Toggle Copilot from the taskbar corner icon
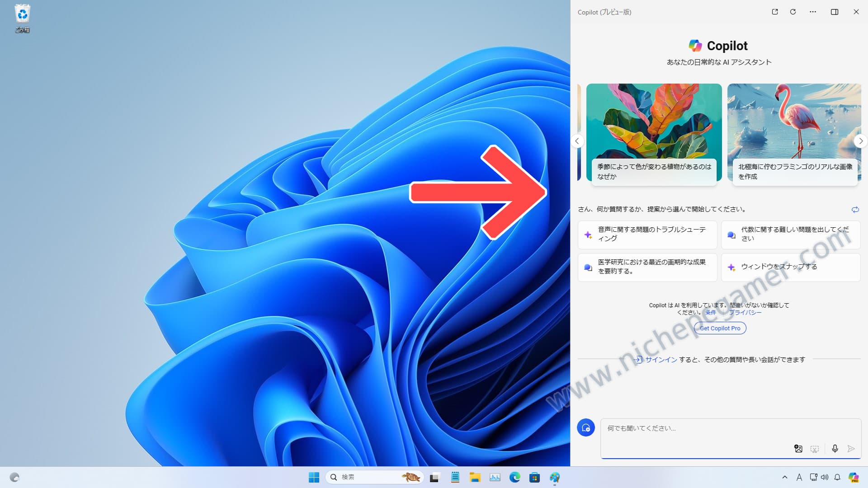The width and height of the screenshot is (868, 488). coord(854,477)
